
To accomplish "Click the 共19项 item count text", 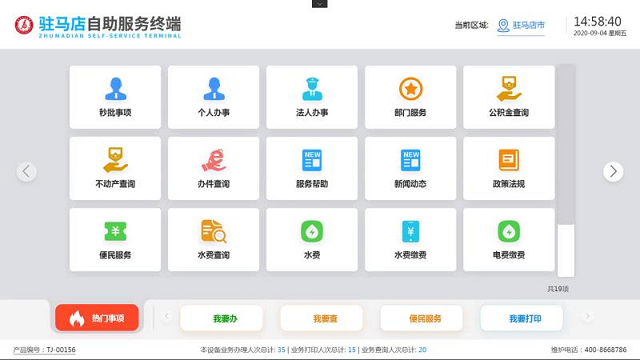I will tap(558, 289).
